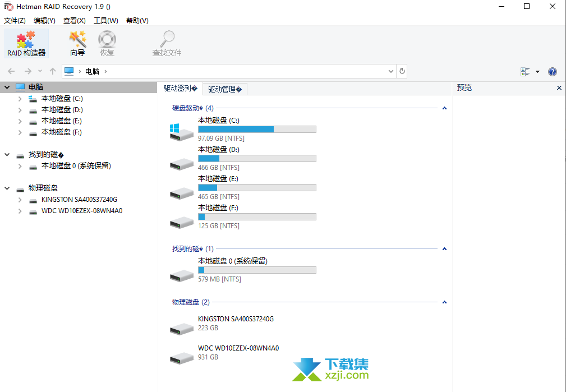This screenshot has width=566, height=392.
Task: Collapse the 硬盘驱动 (4) section
Action: click(x=444, y=108)
